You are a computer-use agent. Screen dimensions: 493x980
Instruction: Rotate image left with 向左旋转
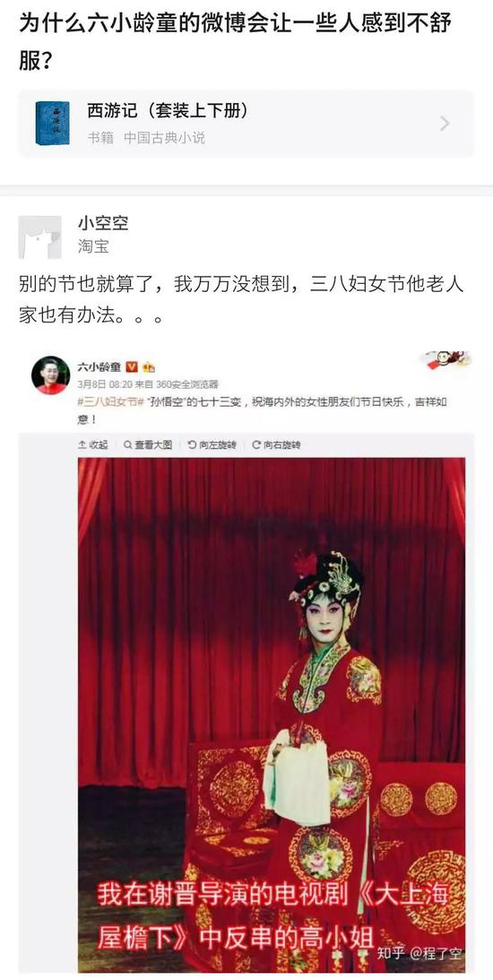212,445
